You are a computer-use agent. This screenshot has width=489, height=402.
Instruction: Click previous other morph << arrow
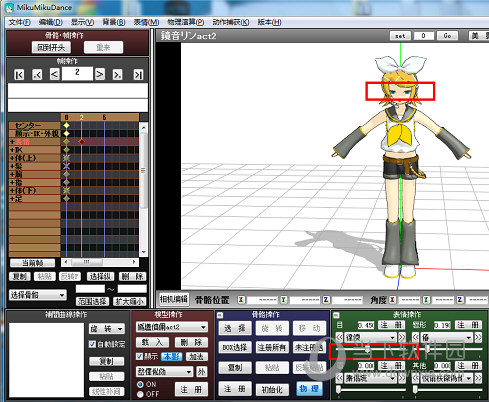tap(415, 378)
